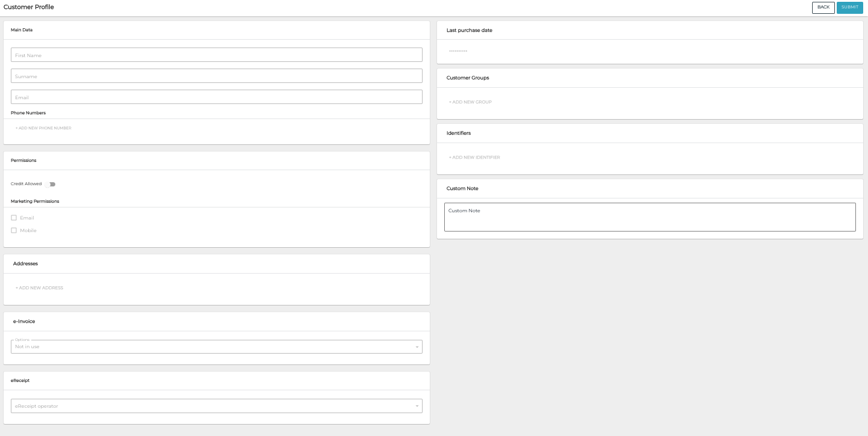This screenshot has height=436, width=868.
Task: Add a new customer group
Action: coord(469,102)
